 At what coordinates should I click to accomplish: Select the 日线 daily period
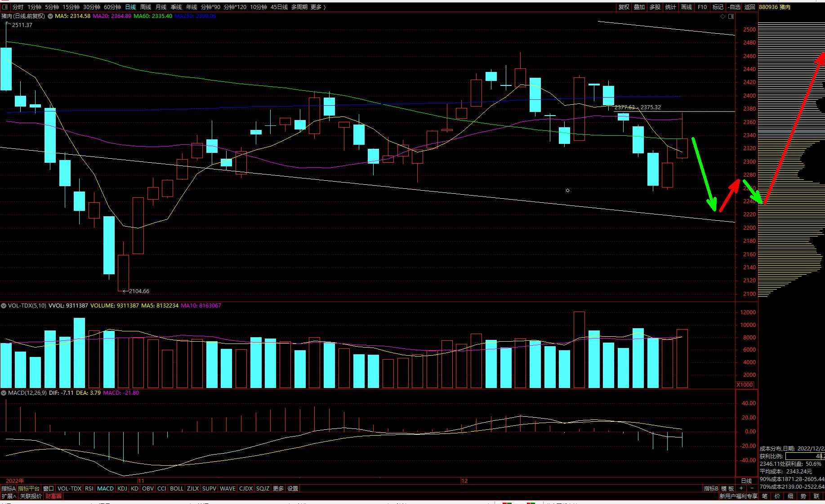click(x=130, y=7)
